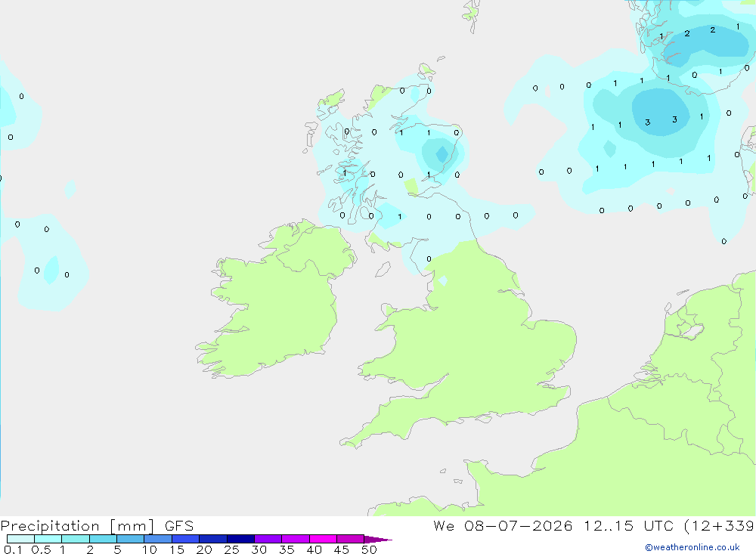Click the "We" weekday label
756x554 pixels.
pos(444,525)
